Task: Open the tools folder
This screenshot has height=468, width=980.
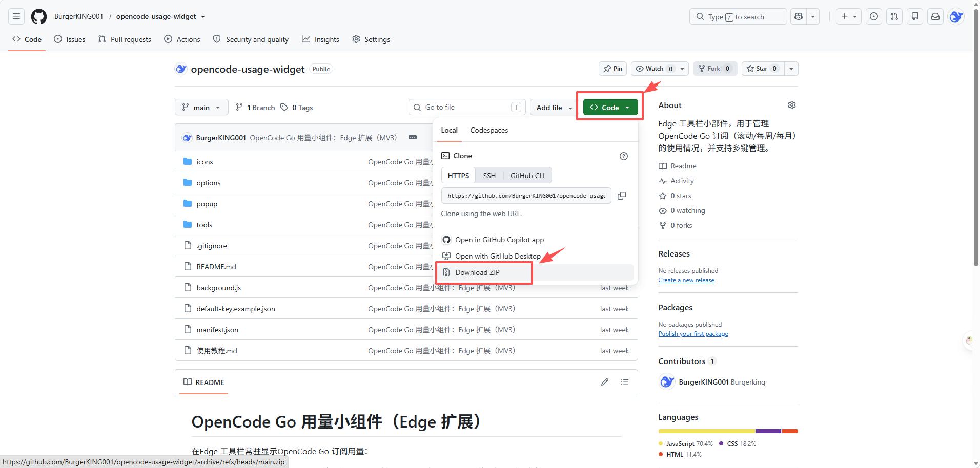Action: click(204, 225)
